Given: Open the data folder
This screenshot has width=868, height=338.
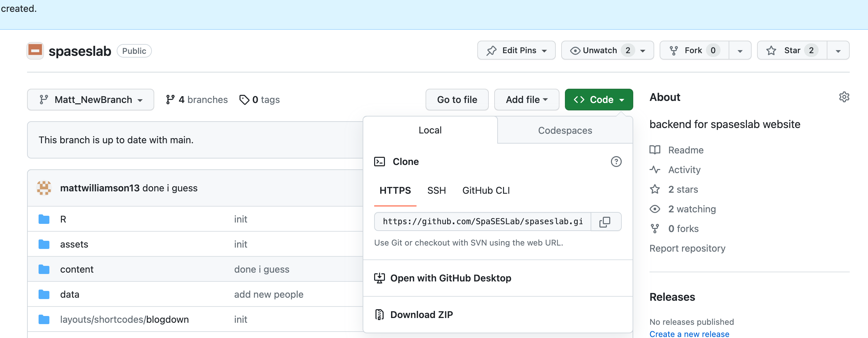Looking at the screenshot, I should (70, 294).
